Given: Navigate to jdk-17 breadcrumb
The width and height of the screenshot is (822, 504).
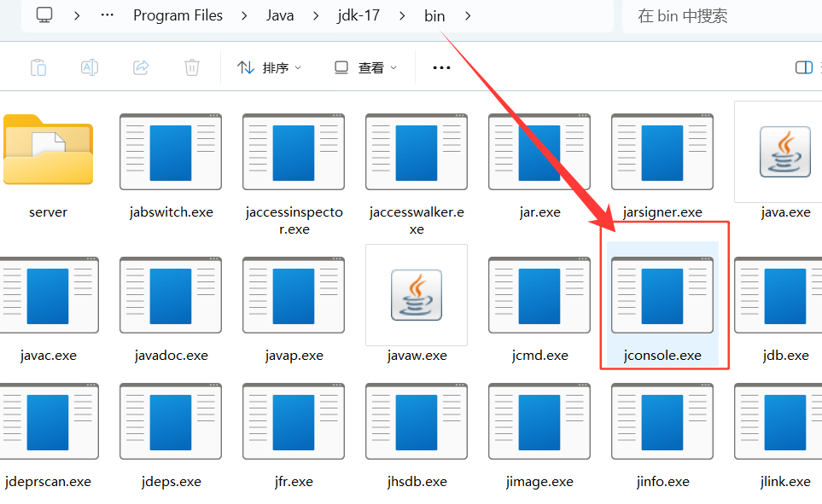Looking at the screenshot, I should (x=359, y=15).
